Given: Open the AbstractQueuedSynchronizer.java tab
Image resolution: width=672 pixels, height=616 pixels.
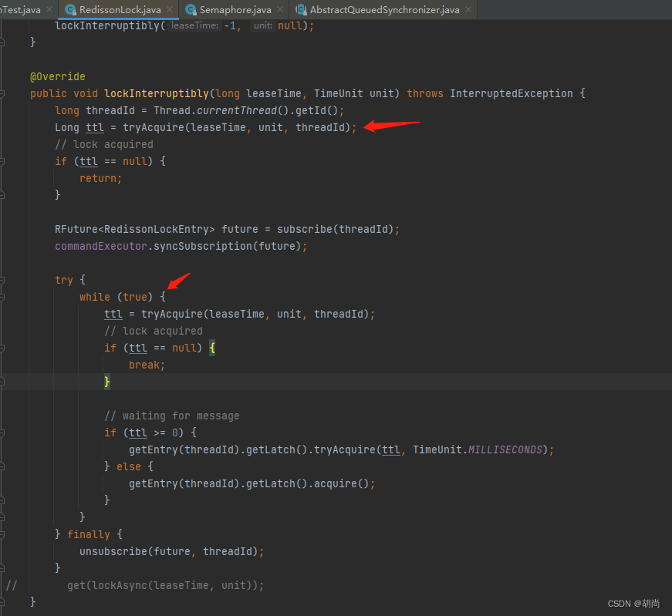Looking at the screenshot, I should click(384, 9).
